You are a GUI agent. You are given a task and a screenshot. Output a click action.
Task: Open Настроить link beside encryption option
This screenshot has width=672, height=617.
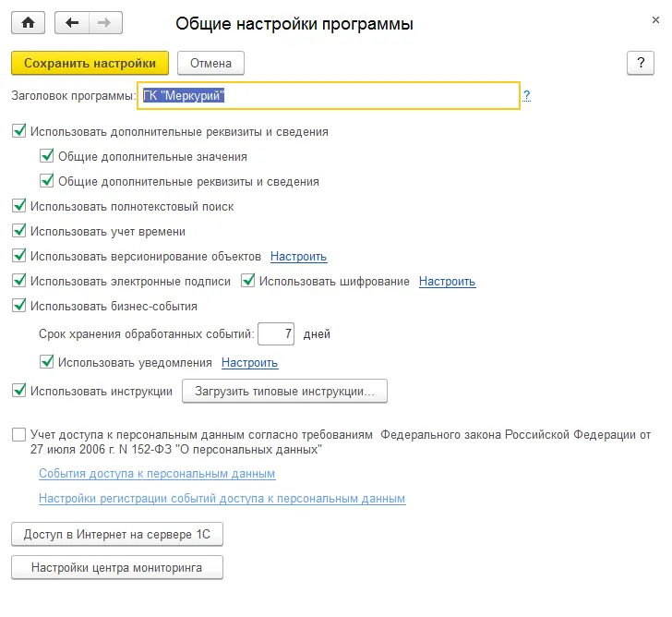pyautogui.click(x=447, y=282)
